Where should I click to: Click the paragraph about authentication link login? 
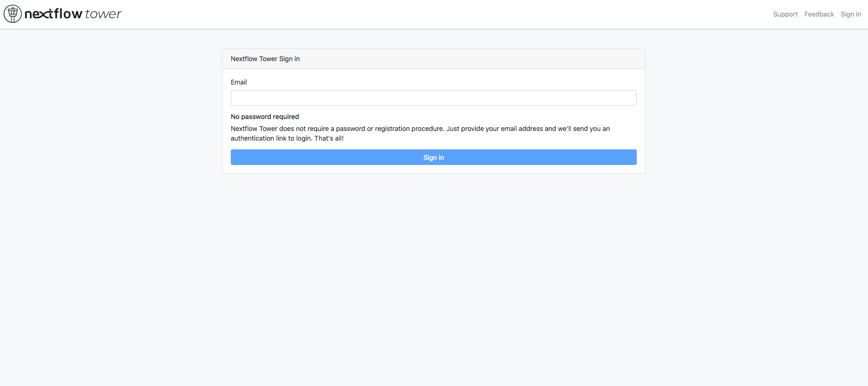point(420,133)
